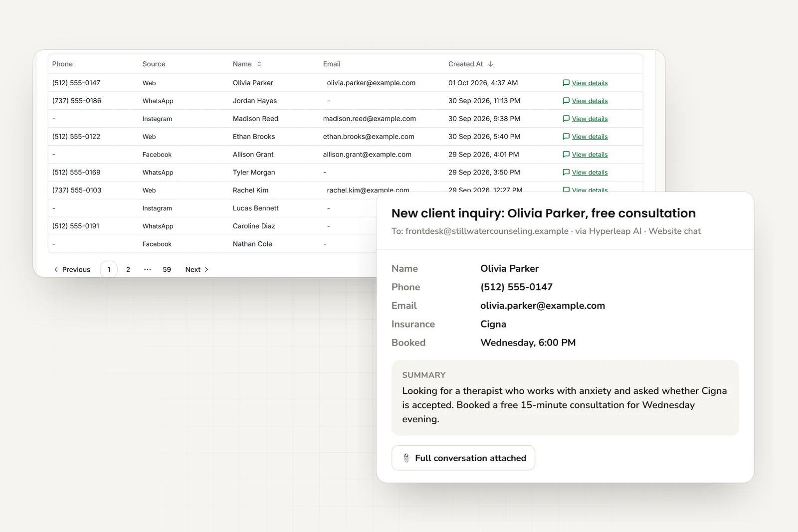This screenshot has height=532, width=798.
Task: Go to the Next page
Action: 197,269
